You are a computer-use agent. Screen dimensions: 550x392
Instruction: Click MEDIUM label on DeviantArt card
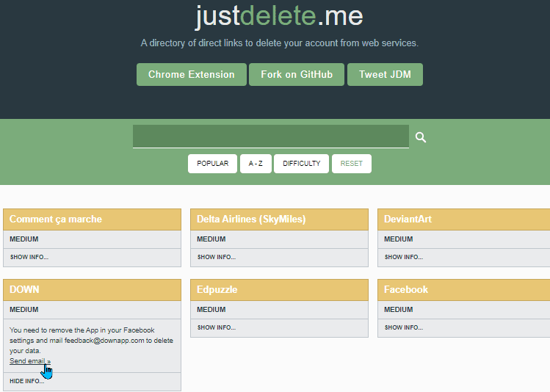click(399, 239)
